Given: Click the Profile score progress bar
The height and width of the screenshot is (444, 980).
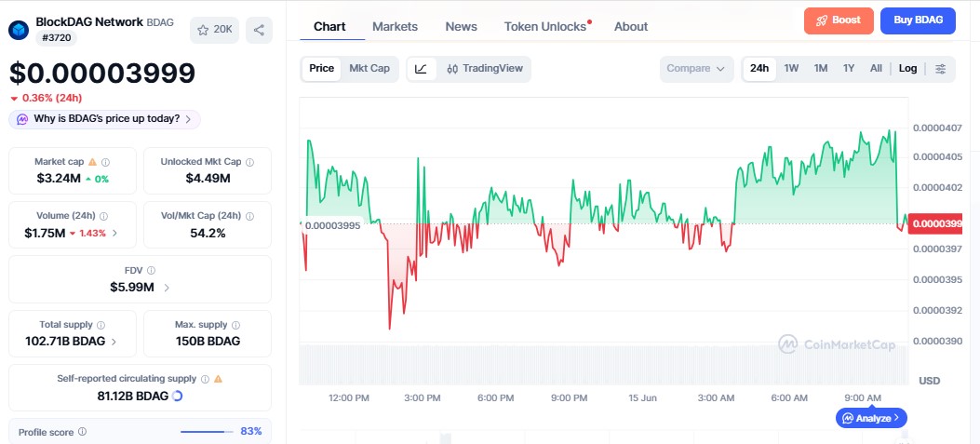Looking at the screenshot, I should point(207,432).
